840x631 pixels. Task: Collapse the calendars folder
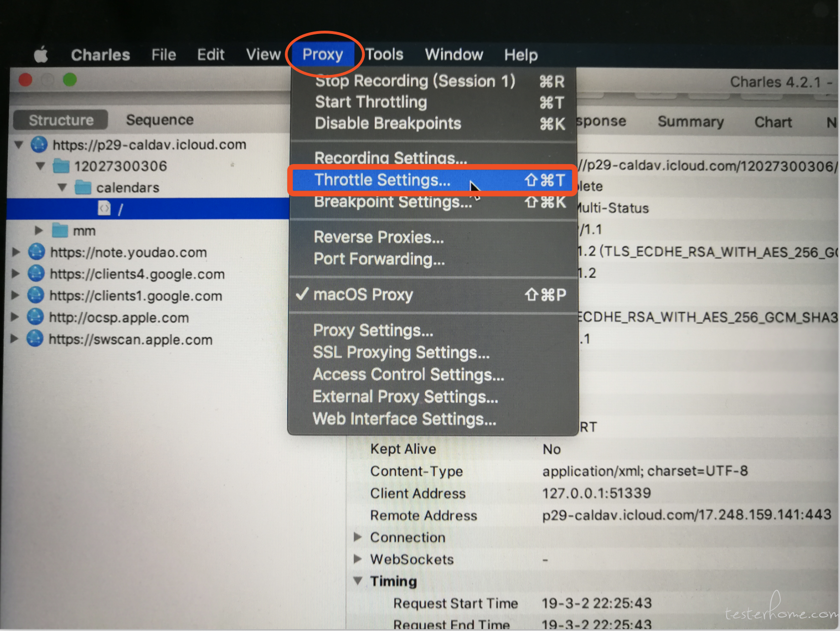pos(62,188)
